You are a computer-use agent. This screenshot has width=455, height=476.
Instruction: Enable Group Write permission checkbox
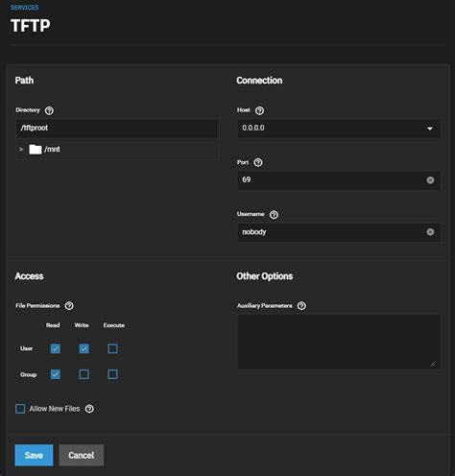pos(84,374)
